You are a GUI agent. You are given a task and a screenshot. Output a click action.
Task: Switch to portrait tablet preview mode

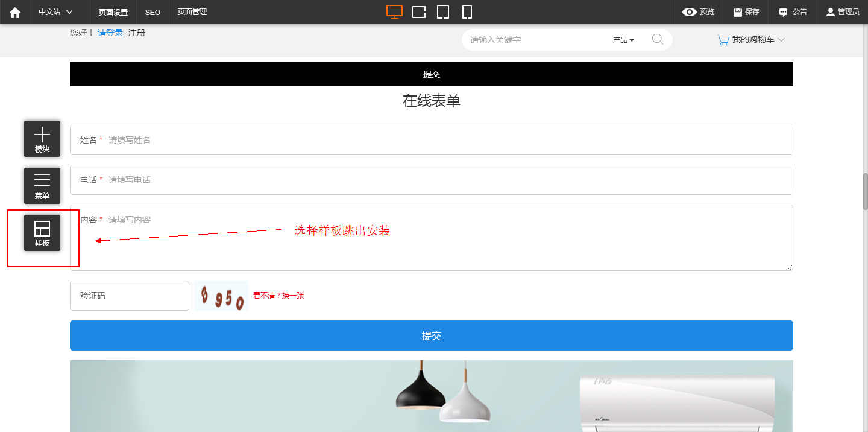(443, 12)
